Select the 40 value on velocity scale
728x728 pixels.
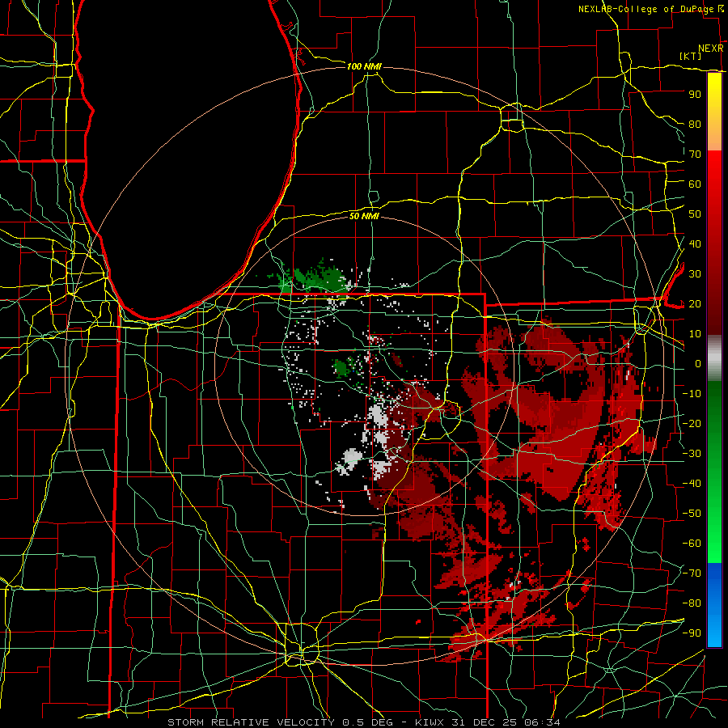[x=695, y=243]
